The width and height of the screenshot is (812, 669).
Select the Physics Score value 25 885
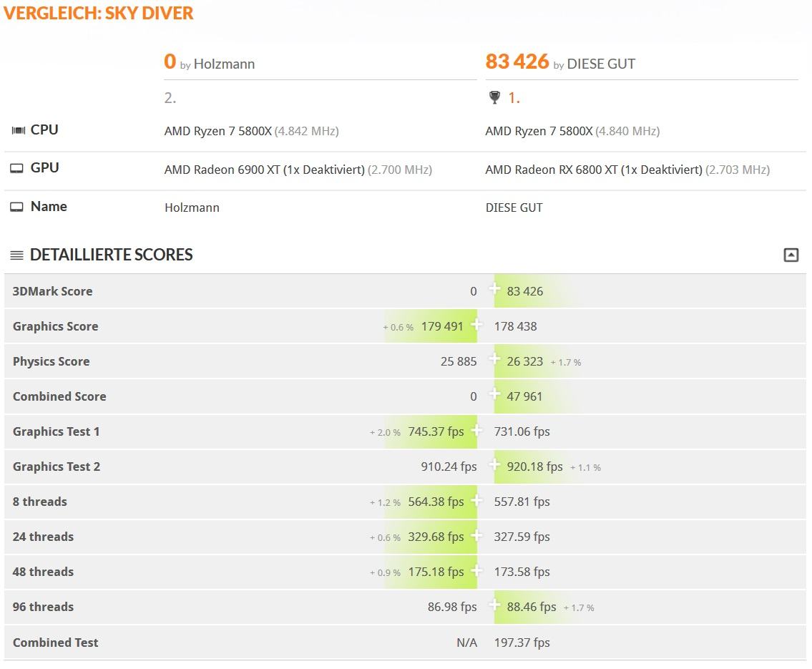pos(459,361)
